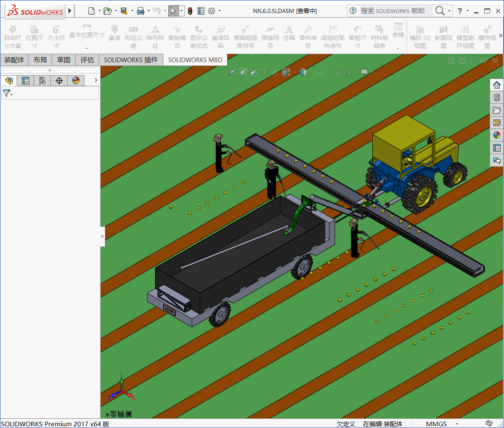Screen dimensions: 504x428
Task: Switch to the 草图 tab
Action: [64, 60]
